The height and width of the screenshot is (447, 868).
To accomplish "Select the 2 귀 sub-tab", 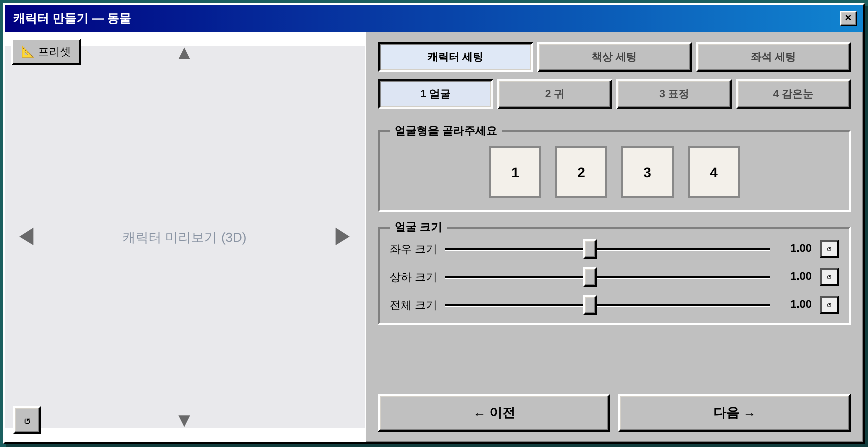I will pos(555,94).
